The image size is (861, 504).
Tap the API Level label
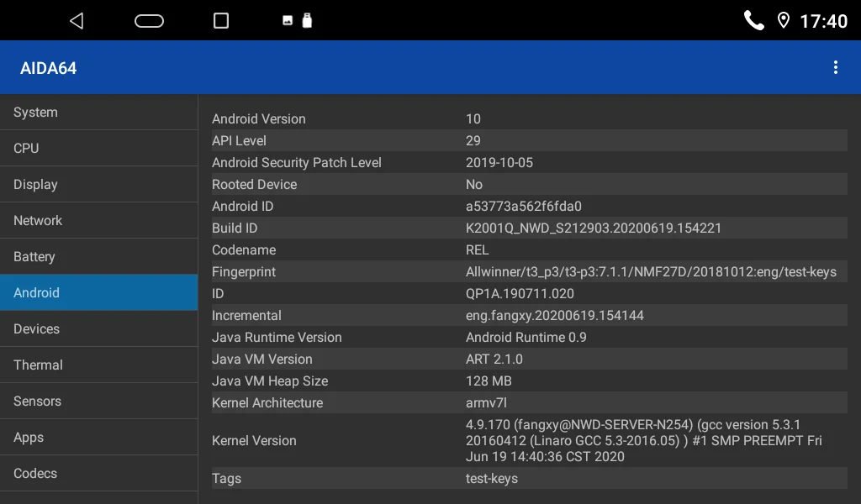[239, 140]
